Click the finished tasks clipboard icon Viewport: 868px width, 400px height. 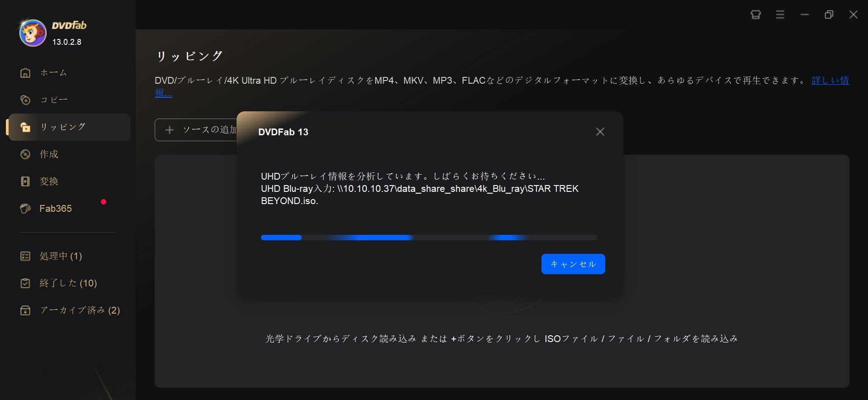pos(25,283)
